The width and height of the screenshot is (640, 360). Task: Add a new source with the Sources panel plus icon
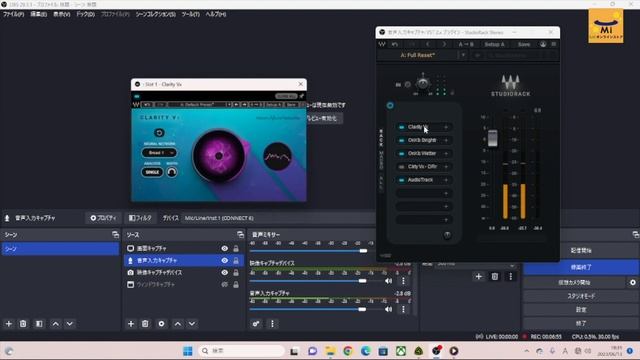(131, 324)
